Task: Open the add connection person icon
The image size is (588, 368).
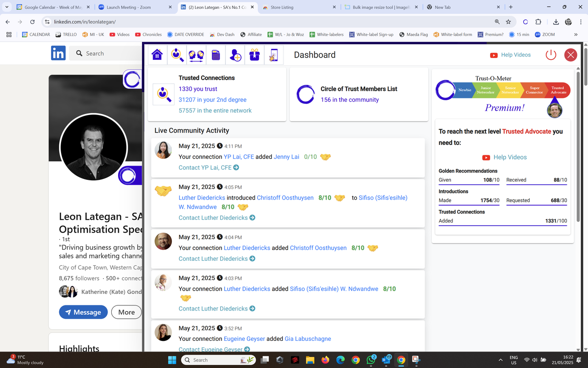Action: pos(235,55)
